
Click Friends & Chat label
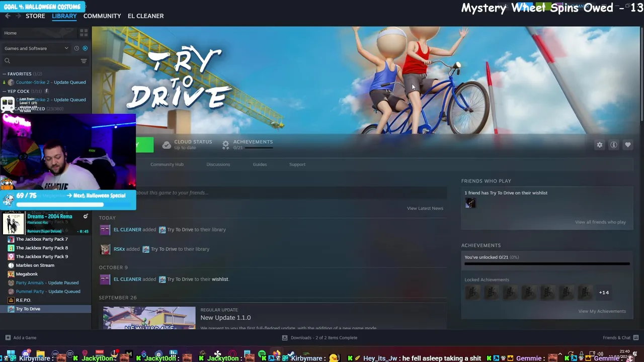(616, 338)
